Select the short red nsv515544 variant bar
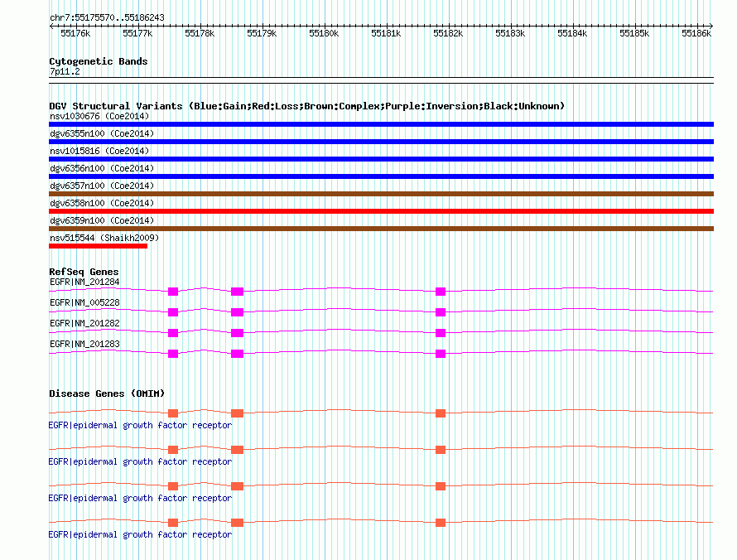This screenshot has height=560, width=737. 99,246
